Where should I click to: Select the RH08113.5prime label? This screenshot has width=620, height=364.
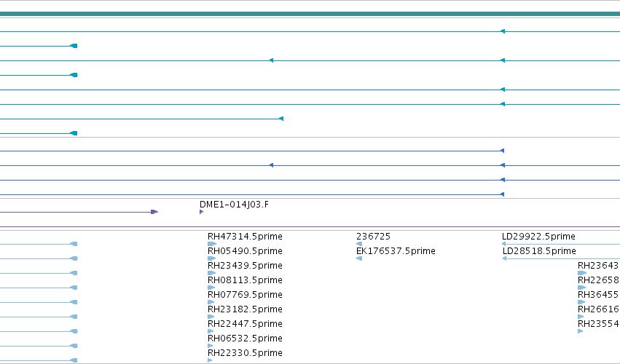245,280
